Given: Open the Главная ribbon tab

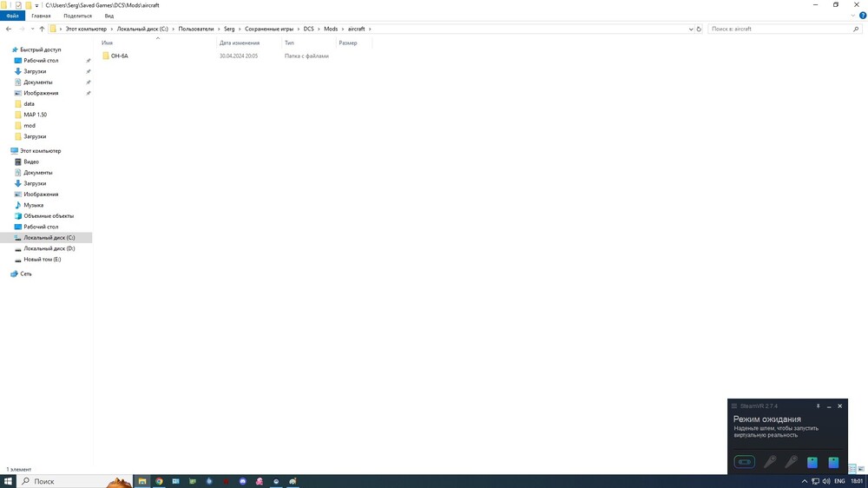Looking at the screenshot, I should point(41,16).
